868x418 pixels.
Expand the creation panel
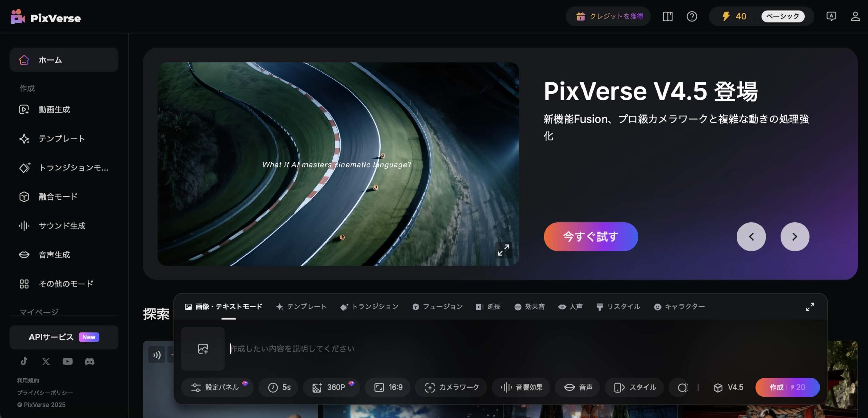click(x=810, y=307)
